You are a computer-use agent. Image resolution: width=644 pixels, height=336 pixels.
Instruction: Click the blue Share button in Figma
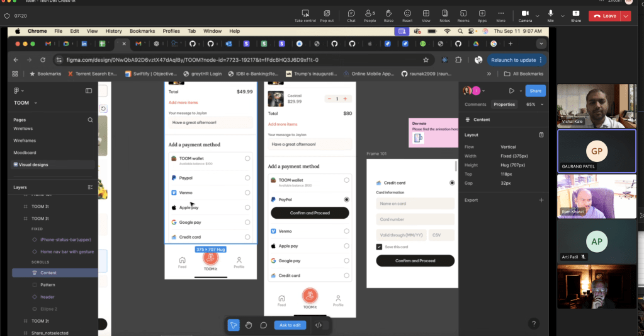pos(535,91)
